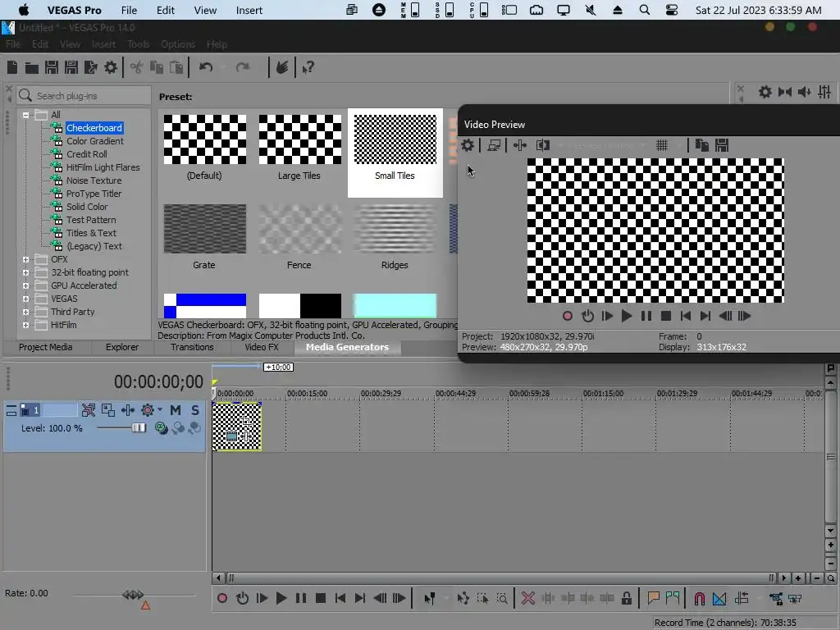Image resolution: width=840 pixels, height=630 pixels.
Task: Toggle Lock event padlock icon
Action: coord(626,598)
